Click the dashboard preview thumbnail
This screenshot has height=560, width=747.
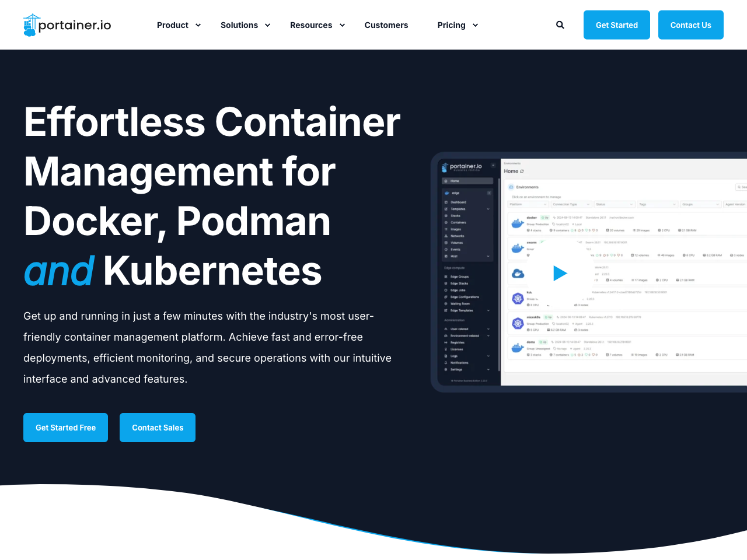tap(589, 272)
